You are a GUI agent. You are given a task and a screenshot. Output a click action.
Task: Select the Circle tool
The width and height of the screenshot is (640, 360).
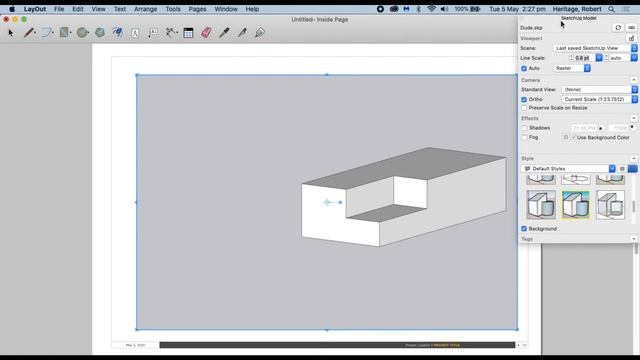83,33
